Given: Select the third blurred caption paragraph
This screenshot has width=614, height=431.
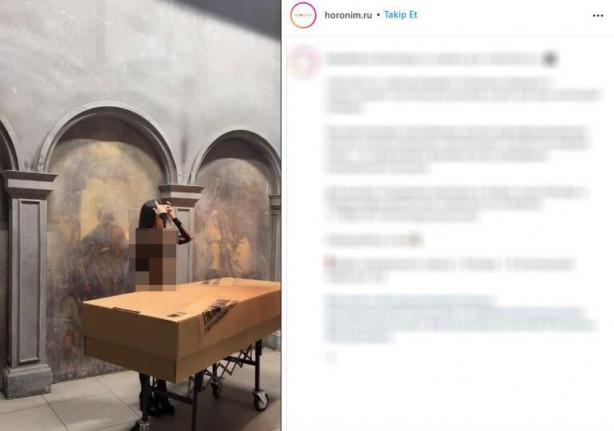Looking at the screenshot, I should pyautogui.click(x=455, y=204).
